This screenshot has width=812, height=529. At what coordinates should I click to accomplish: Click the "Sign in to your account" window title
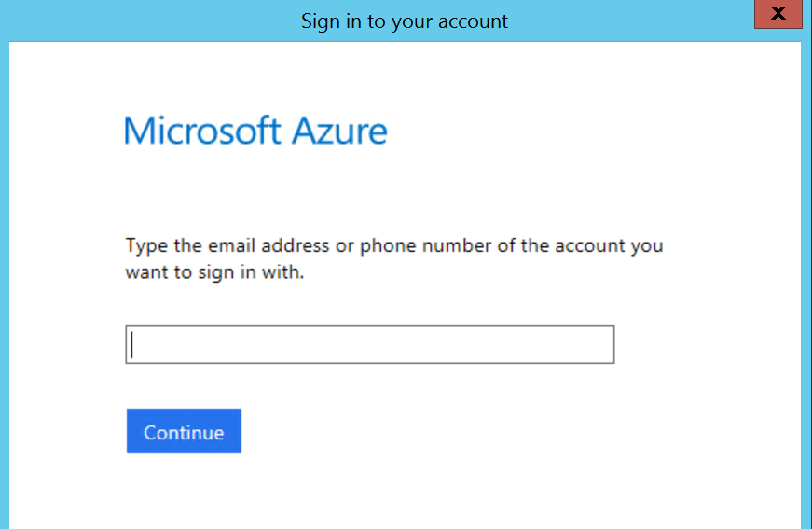(x=405, y=21)
